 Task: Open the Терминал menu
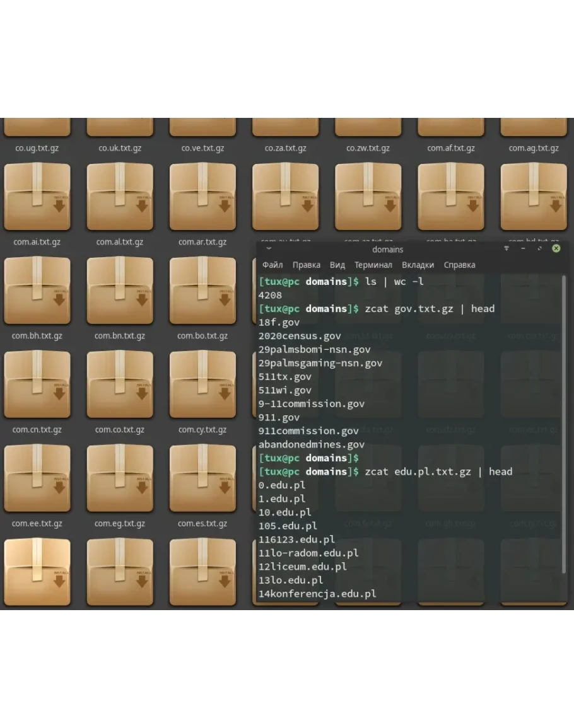pyautogui.click(x=373, y=265)
